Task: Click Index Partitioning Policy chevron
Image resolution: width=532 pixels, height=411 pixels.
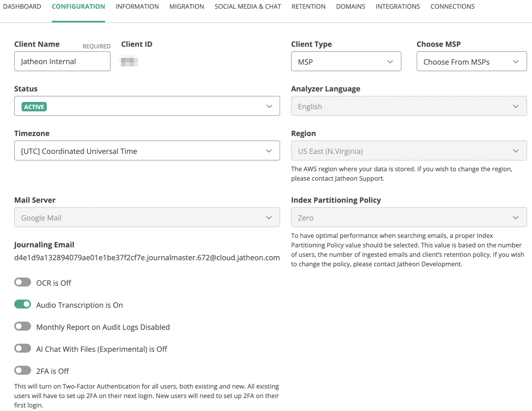Action: coord(516,217)
